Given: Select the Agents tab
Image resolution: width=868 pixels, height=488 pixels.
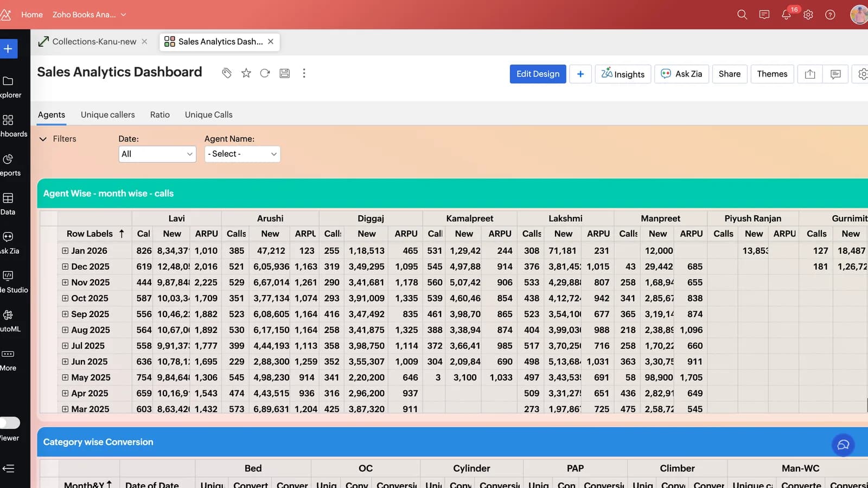Looking at the screenshot, I should (x=52, y=114).
